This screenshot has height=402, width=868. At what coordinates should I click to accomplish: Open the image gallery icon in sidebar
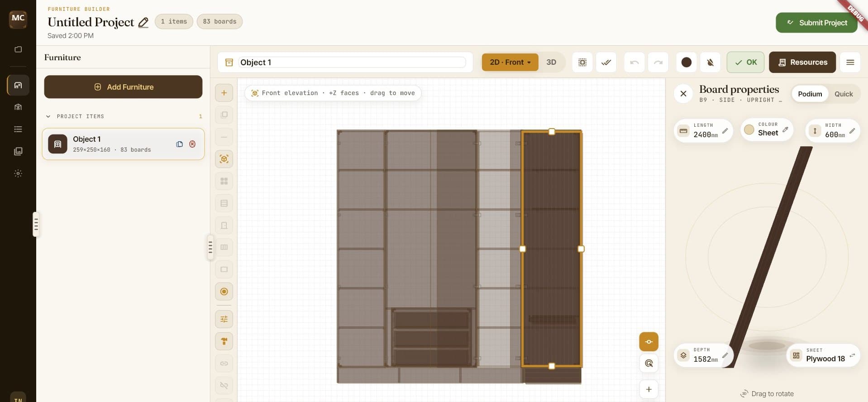pyautogui.click(x=18, y=151)
